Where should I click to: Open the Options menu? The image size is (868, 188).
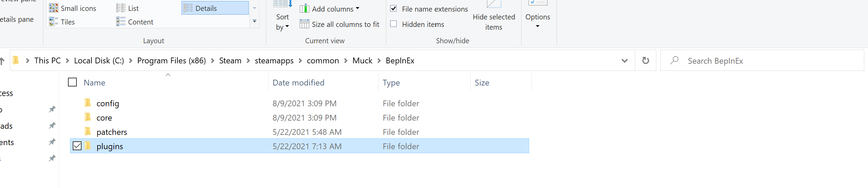[x=537, y=20]
